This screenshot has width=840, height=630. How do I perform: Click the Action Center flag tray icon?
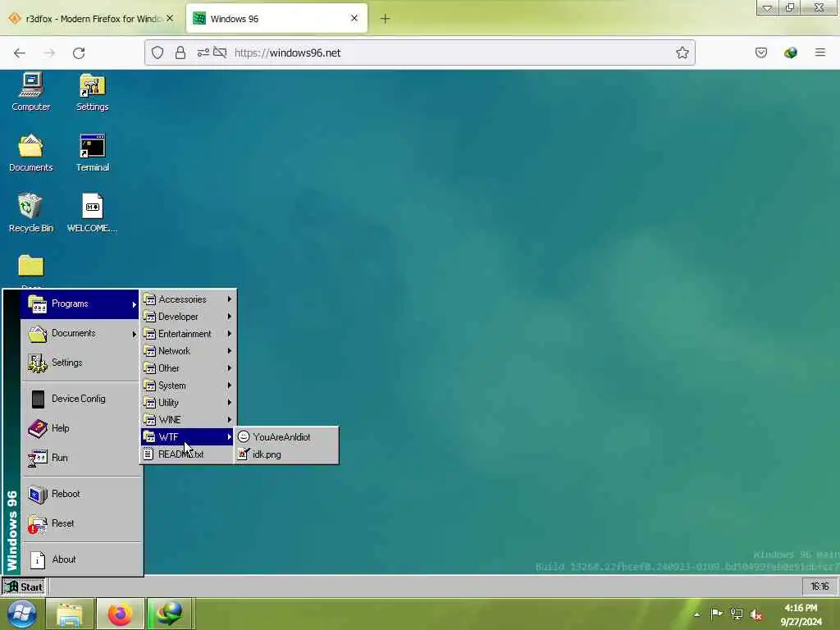[716, 614]
